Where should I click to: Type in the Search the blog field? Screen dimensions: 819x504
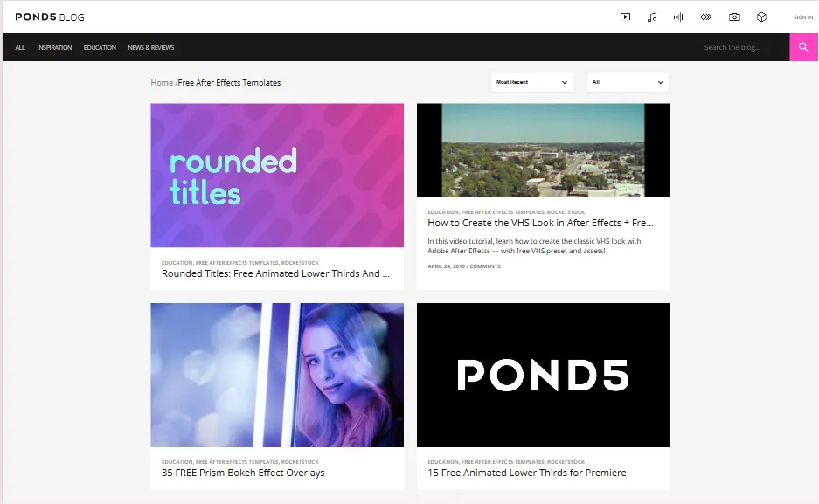[x=743, y=47]
